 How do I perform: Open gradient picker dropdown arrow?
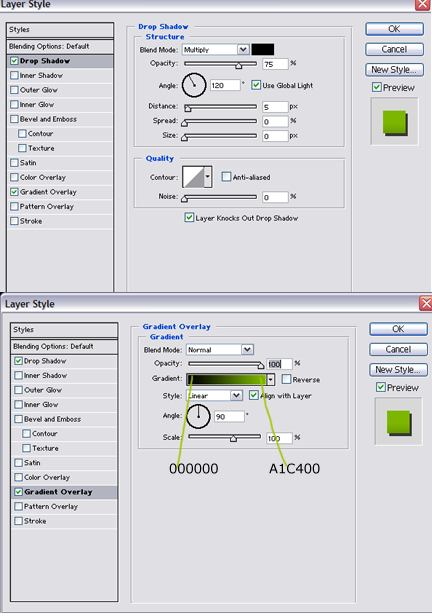[x=270, y=380]
